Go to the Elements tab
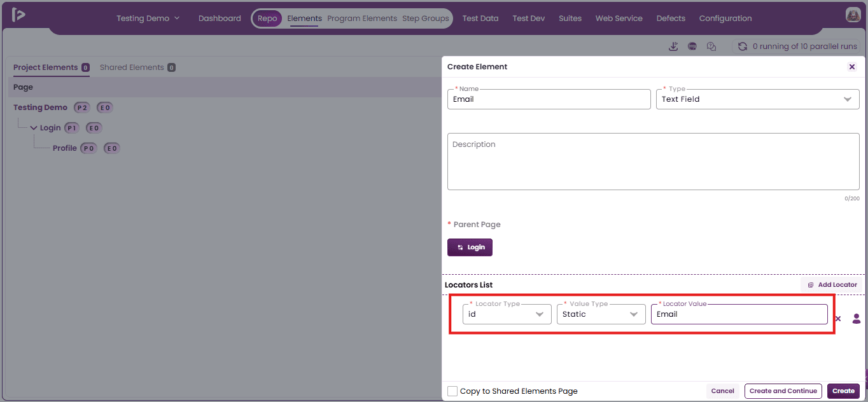The width and height of the screenshot is (868, 402). 304,18
